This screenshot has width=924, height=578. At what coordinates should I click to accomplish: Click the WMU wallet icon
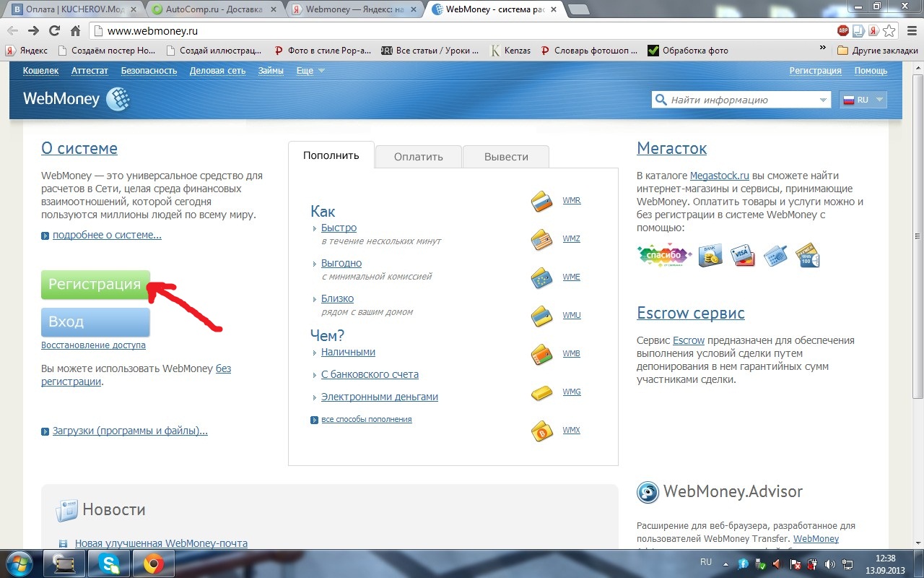[x=541, y=316]
